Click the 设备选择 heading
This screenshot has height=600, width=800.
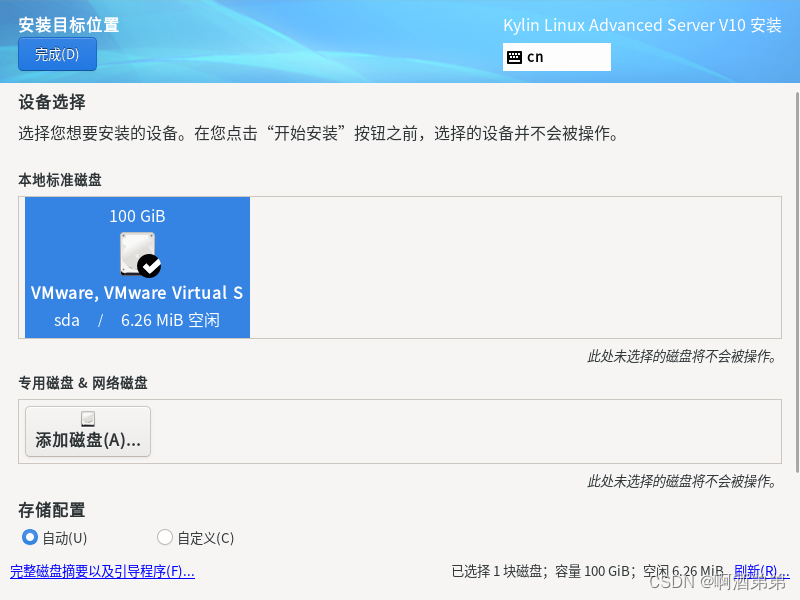[x=52, y=102]
